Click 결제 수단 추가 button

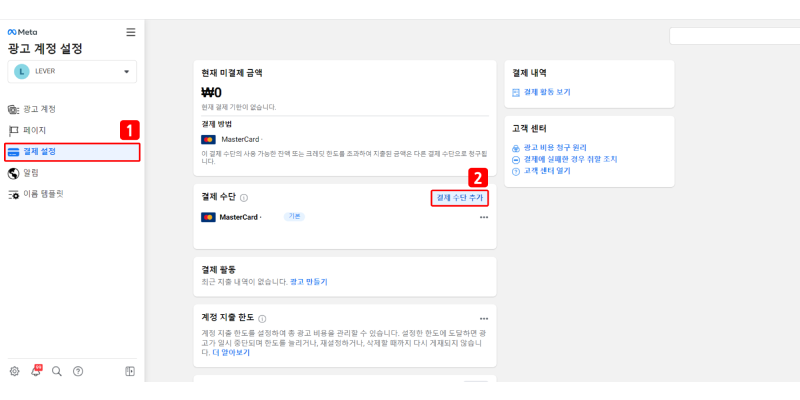coord(460,197)
